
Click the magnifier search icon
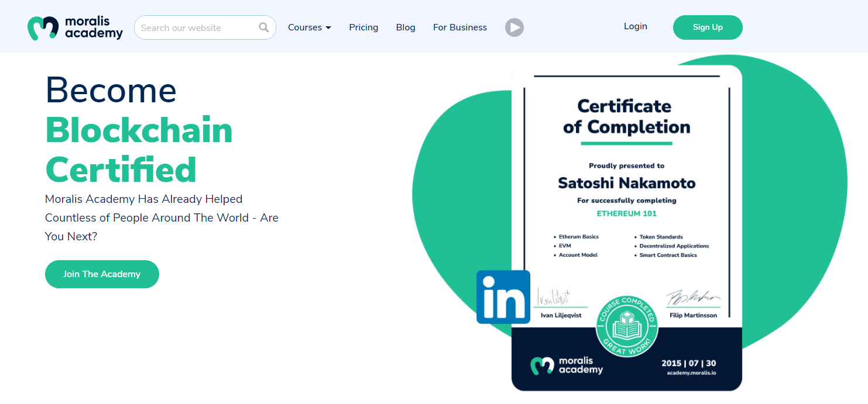264,27
